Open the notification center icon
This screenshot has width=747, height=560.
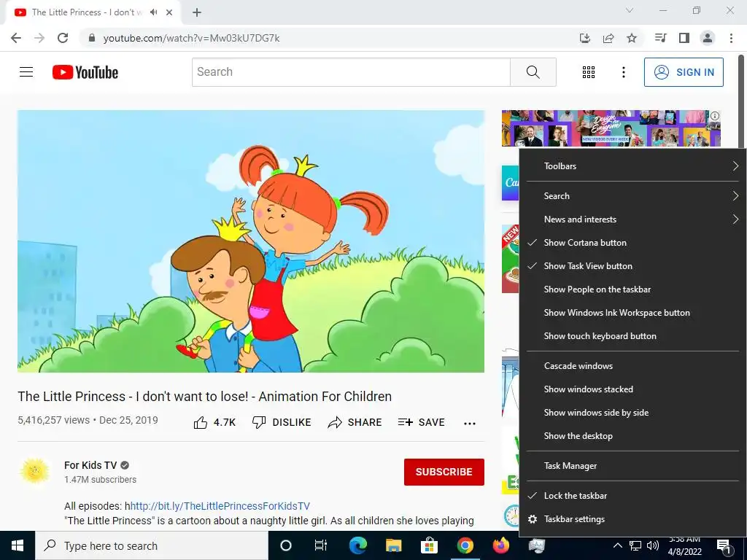pyautogui.click(x=724, y=546)
